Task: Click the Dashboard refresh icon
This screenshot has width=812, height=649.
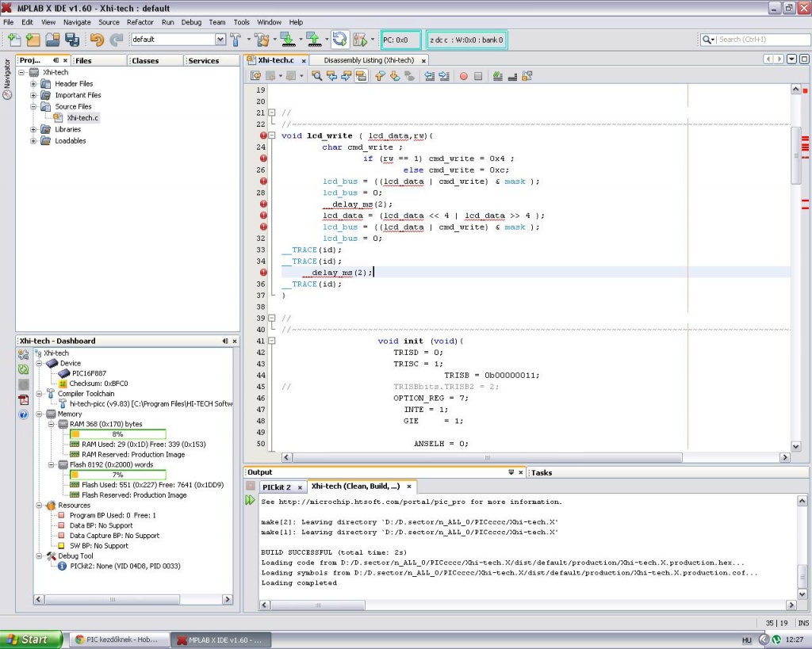Action: point(24,369)
